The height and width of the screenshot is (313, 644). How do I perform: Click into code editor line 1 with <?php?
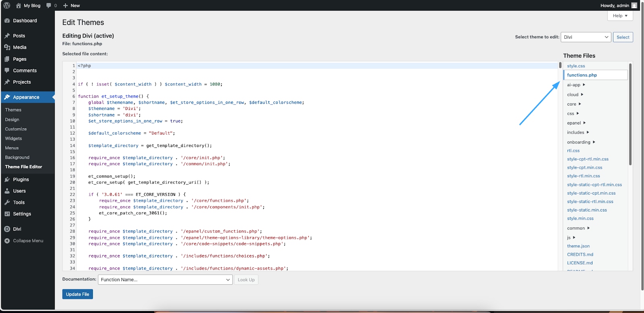click(318, 66)
